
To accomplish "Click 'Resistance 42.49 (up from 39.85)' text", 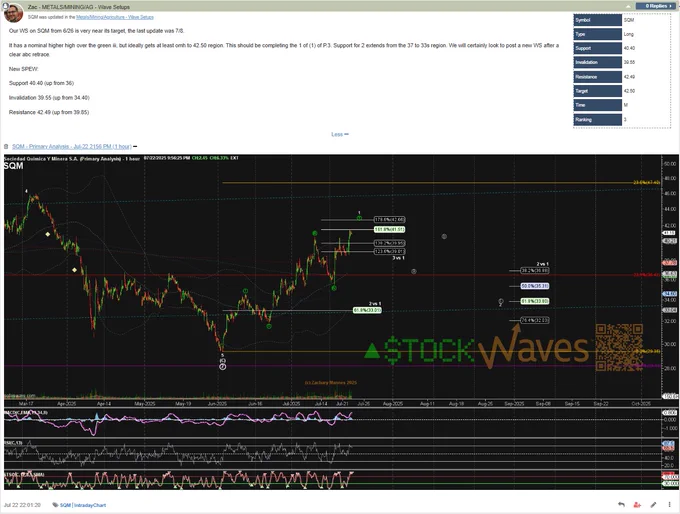I will (x=49, y=112).
